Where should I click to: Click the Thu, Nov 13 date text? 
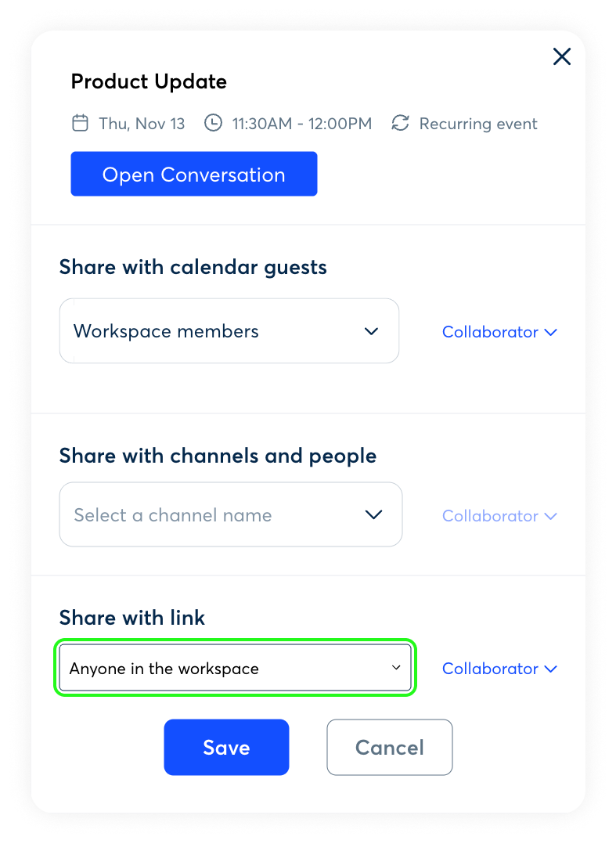[x=142, y=124]
